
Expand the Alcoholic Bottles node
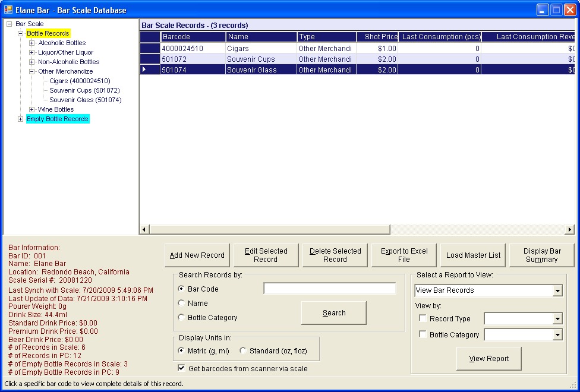(32, 43)
